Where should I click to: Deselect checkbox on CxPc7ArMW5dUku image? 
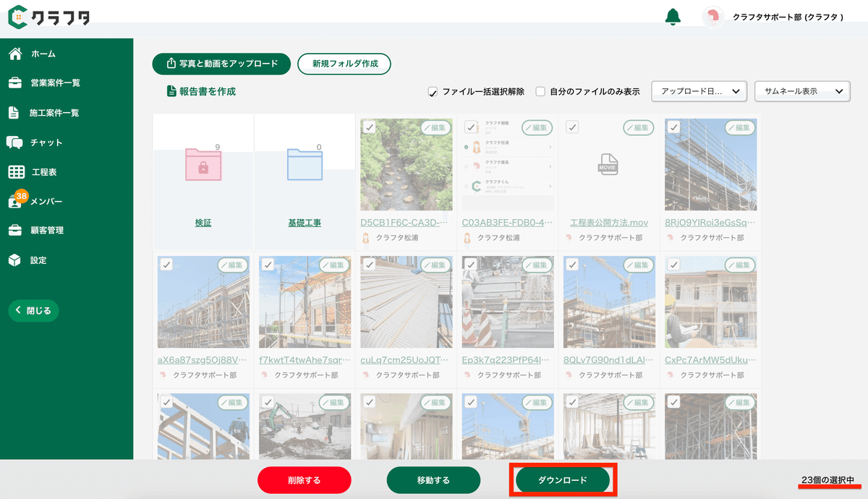[x=673, y=265]
